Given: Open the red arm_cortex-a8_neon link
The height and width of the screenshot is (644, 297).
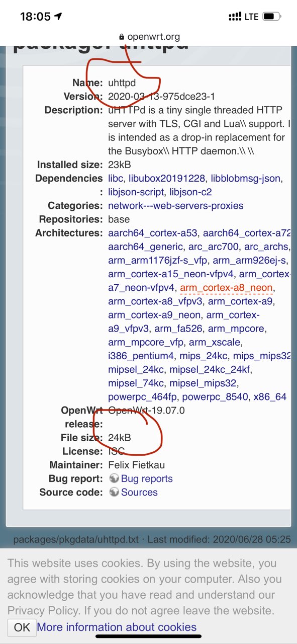Looking at the screenshot, I should tap(226, 288).
